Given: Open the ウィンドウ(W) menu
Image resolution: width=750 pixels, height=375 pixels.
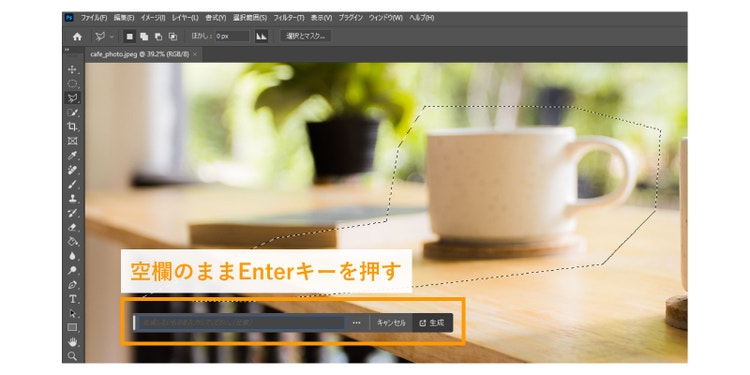Looking at the screenshot, I should [386, 18].
